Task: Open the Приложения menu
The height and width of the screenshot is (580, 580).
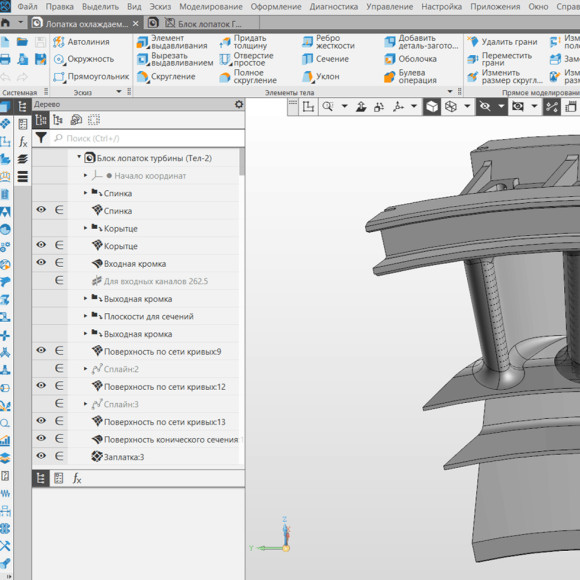Action: [495, 7]
